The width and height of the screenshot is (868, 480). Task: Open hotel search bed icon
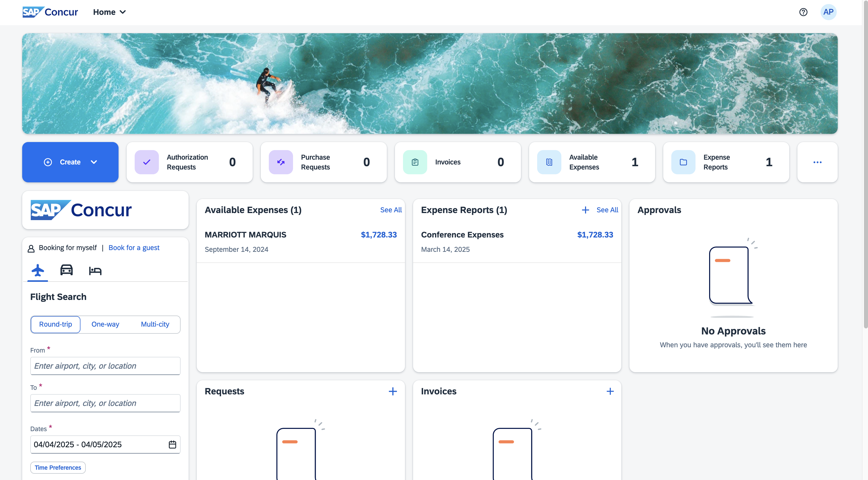click(95, 270)
